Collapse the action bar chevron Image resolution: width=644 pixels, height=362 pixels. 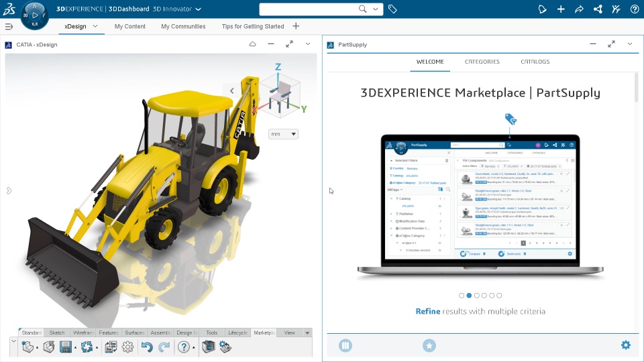pyautogui.click(x=13, y=341)
